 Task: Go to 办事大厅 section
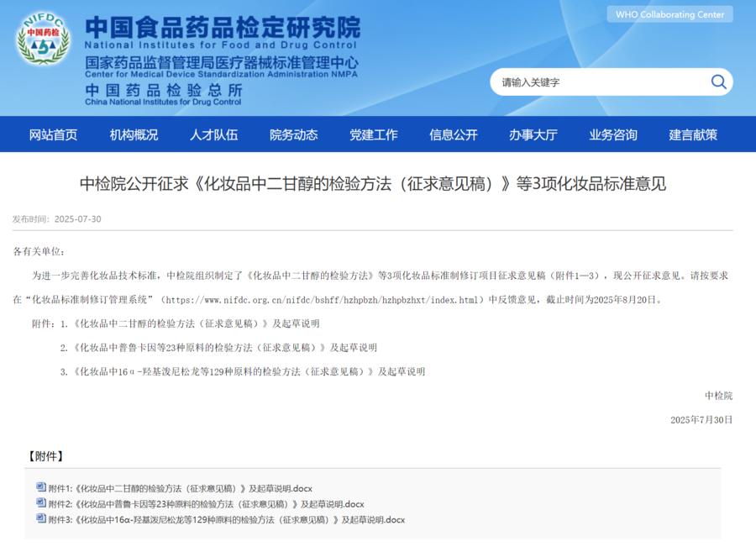point(533,134)
